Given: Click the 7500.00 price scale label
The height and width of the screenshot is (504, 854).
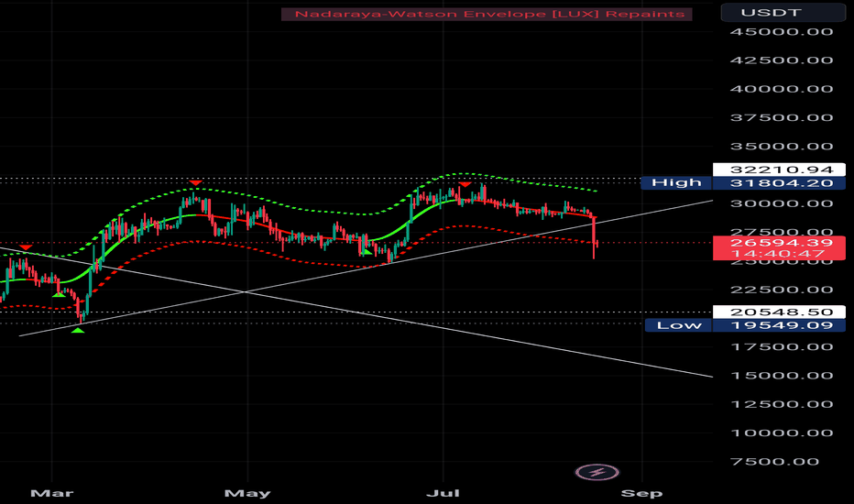Looking at the screenshot, I should 774,462.
